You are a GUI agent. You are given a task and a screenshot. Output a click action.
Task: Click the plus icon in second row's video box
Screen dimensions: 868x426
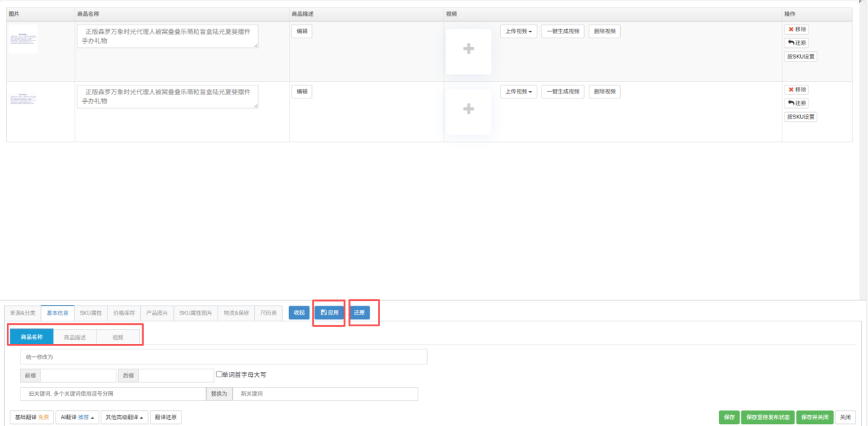click(468, 109)
